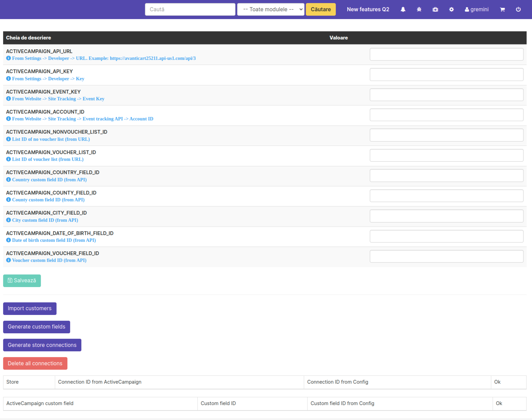The height and width of the screenshot is (420, 532).
Task: Click ACTIVECAMPAIGN_EVENT_KEY label
Action: (x=43, y=92)
